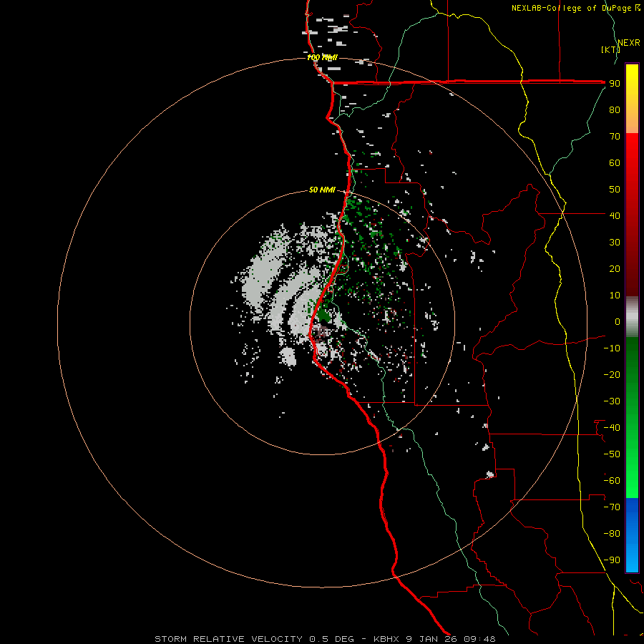Click the 90 value on the velocity scale
The image size is (644, 644).
pos(615,84)
